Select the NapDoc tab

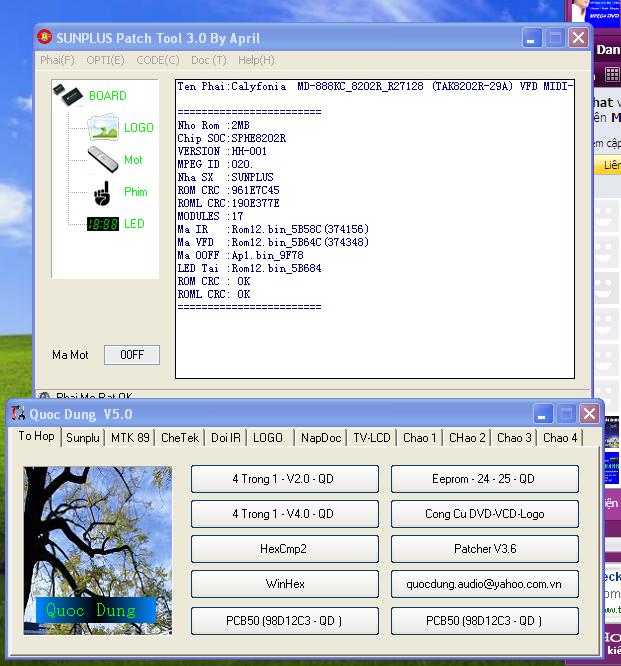pyautogui.click(x=321, y=437)
